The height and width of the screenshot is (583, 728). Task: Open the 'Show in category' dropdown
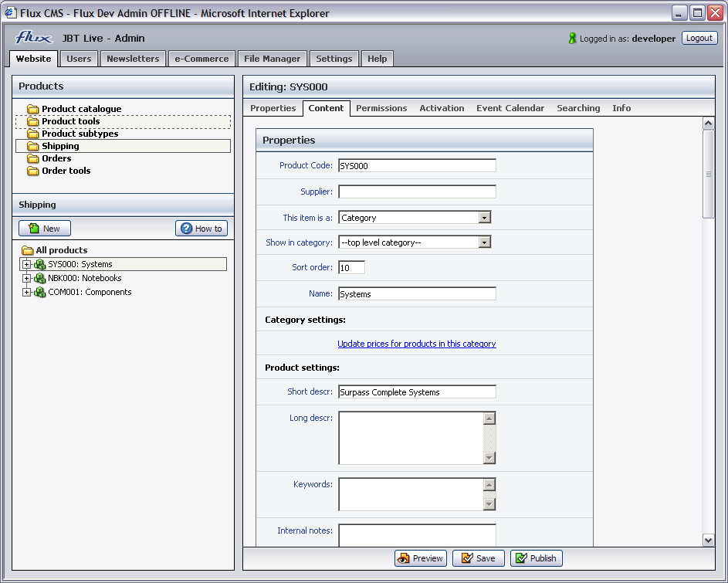point(484,242)
